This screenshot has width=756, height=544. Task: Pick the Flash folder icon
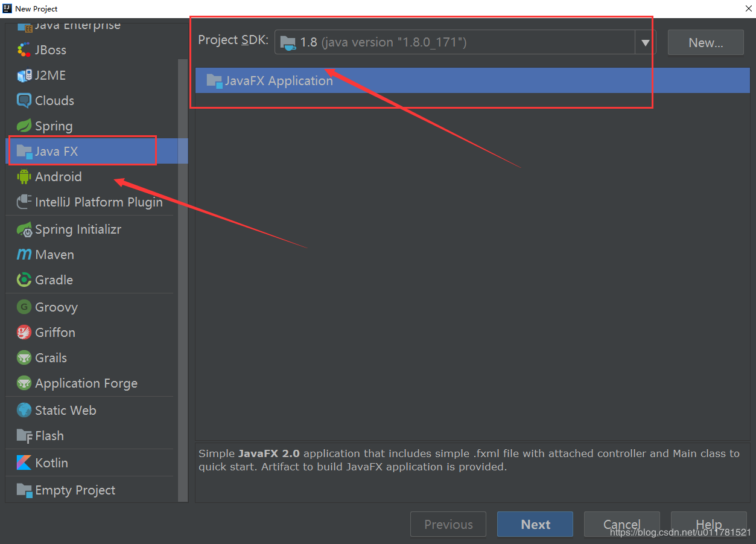click(24, 436)
